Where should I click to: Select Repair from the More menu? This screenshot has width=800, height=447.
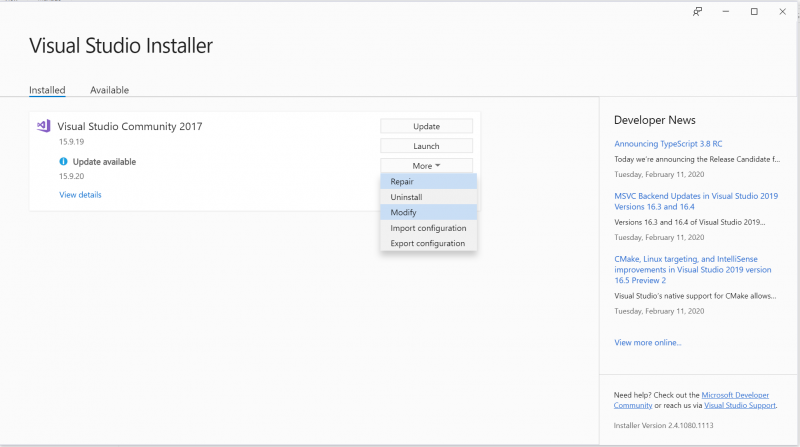(429, 181)
